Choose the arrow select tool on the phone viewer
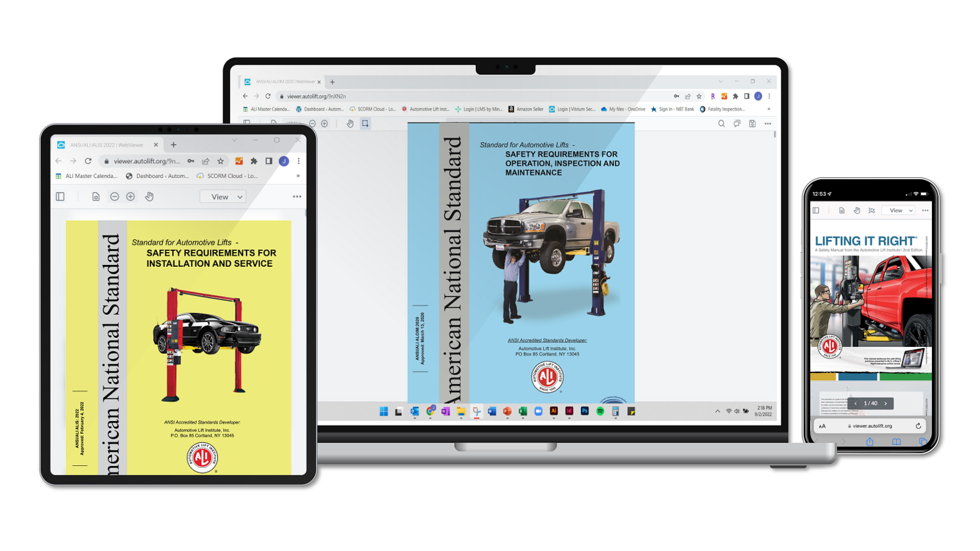The height and width of the screenshot is (551, 980). 872,211
